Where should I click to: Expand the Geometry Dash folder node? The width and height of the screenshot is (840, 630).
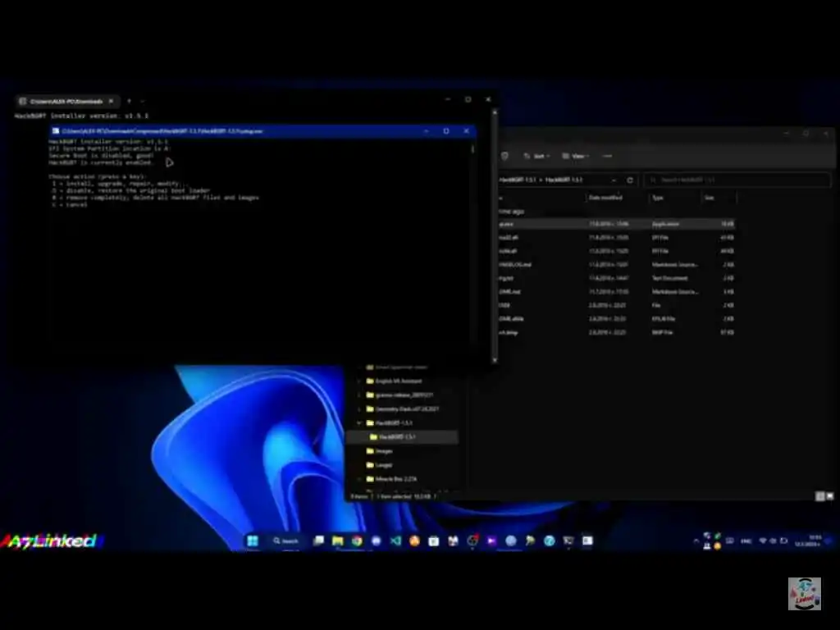(x=359, y=409)
